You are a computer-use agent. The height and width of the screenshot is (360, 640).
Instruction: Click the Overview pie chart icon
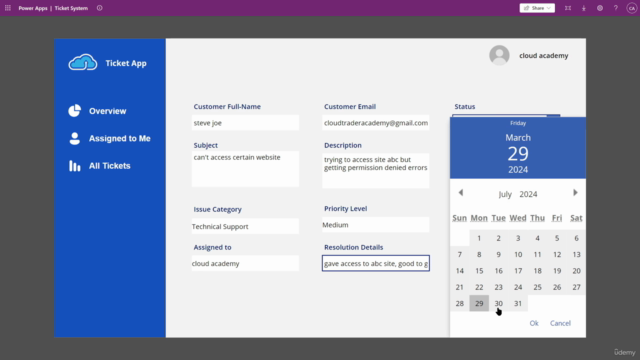click(75, 111)
